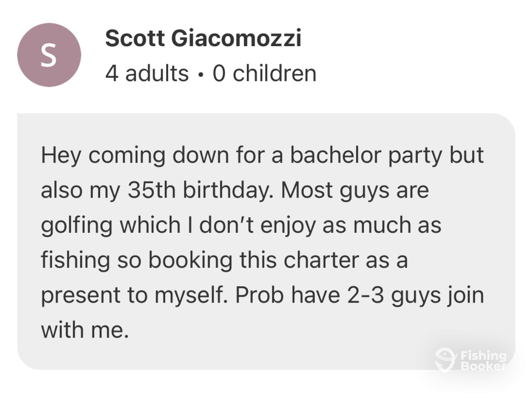Click "35th birthday" in the message
Screen dimensions: 532x399
coord(199,190)
